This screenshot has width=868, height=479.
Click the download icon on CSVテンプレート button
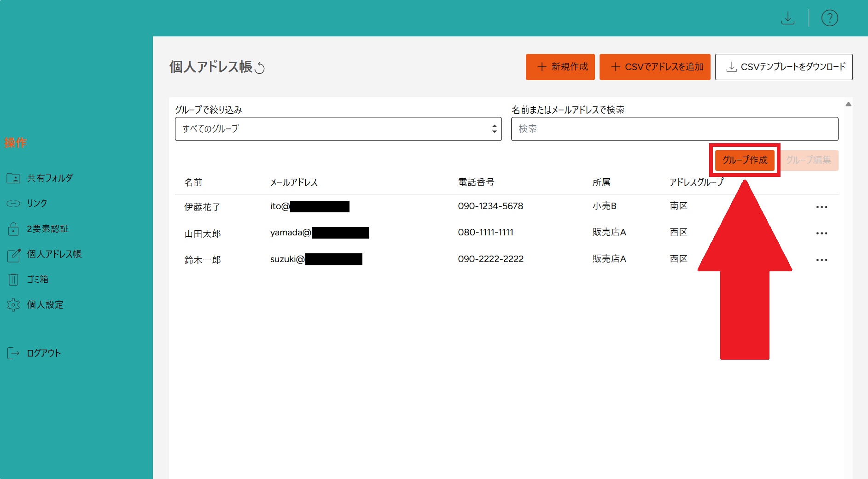(731, 67)
